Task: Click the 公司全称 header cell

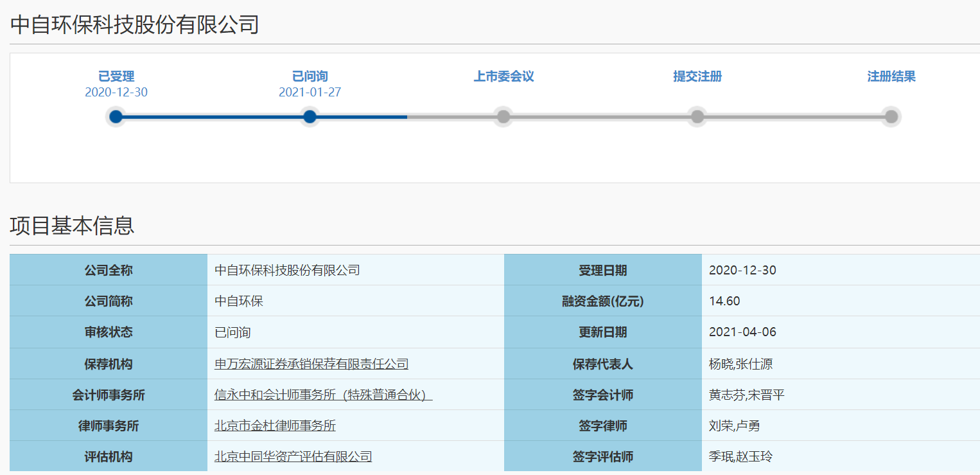Action: coord(109,270)
